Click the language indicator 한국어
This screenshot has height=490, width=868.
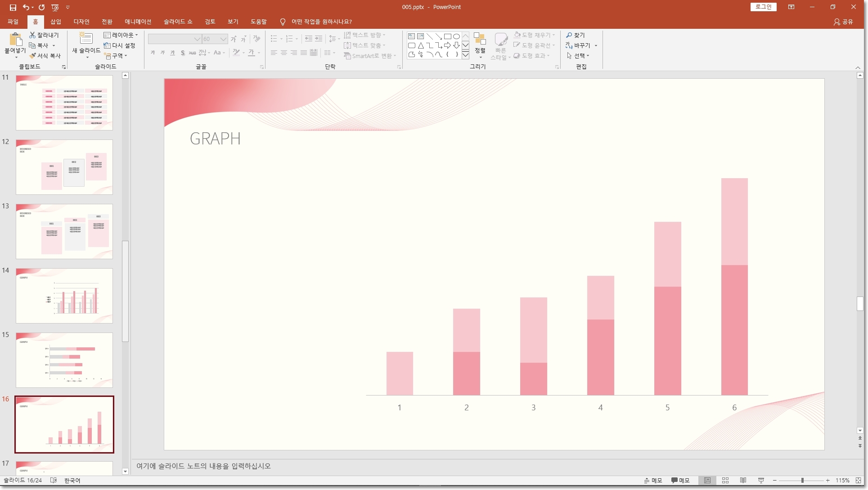point(72,481)
